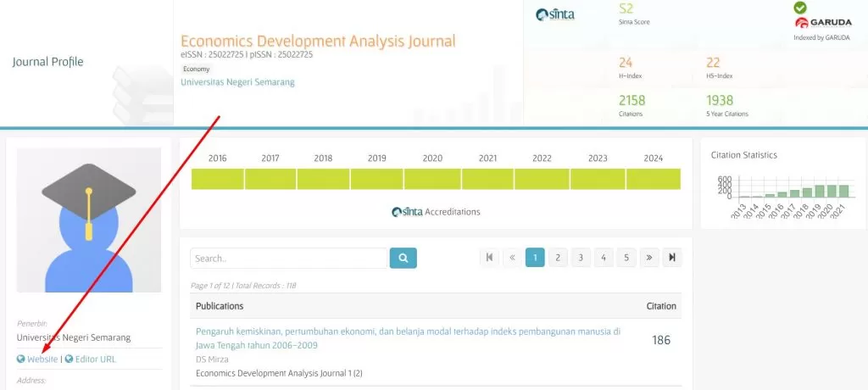Click the Sinta logo at top
The height and width of the screenshot is (390, 868).
click(555, 15)
